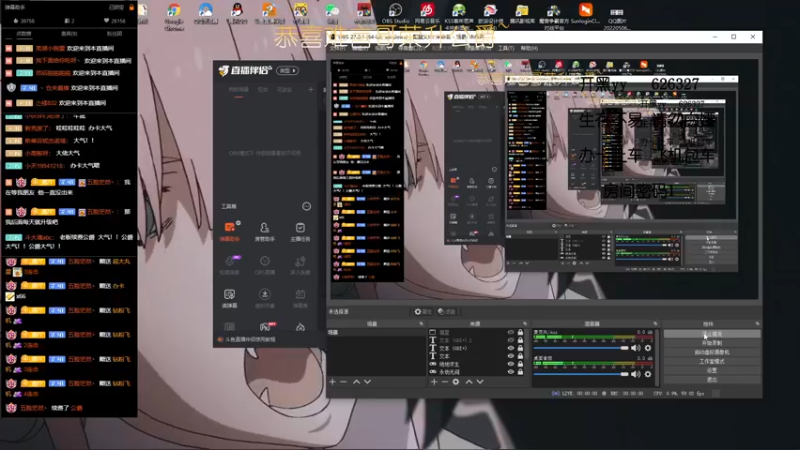Click the 启动虚拟摄像机 button

click(712, 352)
